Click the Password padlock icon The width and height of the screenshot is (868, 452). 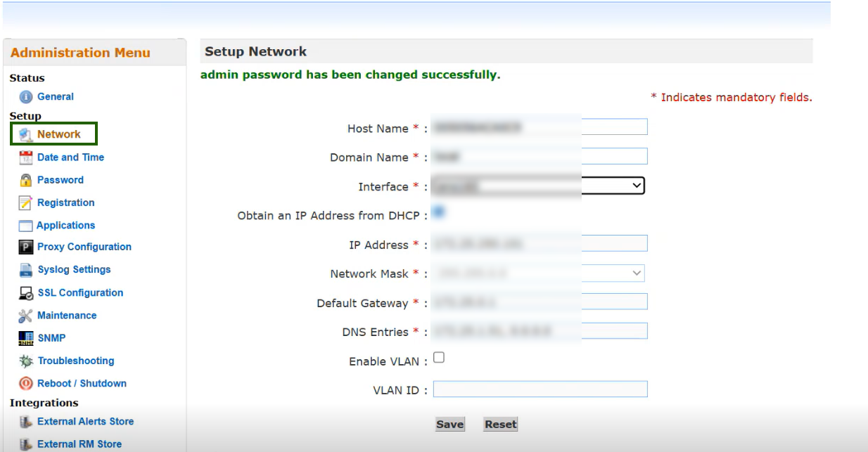(26, 180)
